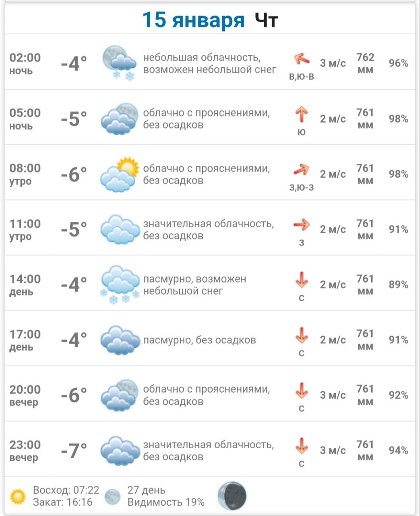Click the 08:00 sun and cloud icon
The image size is (420, 516).
click(x=120, y=174)
